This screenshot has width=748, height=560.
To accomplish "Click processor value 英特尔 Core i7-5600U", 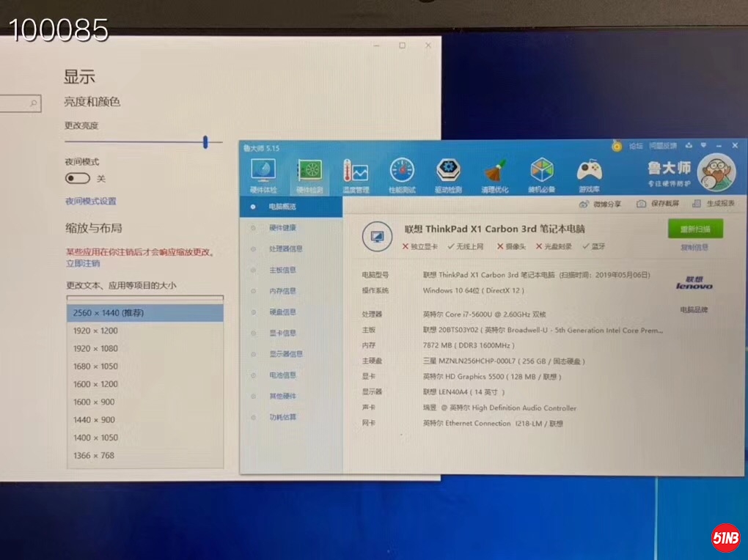I will click(484, 314).
